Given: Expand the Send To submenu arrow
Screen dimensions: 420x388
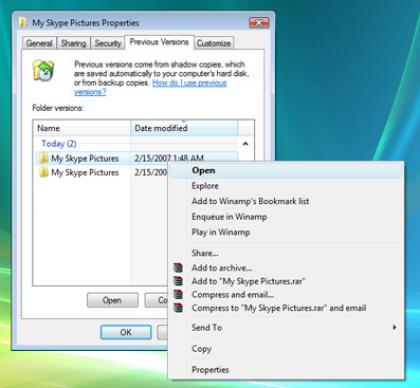Looking at the screenshot, I should (395, 327).
